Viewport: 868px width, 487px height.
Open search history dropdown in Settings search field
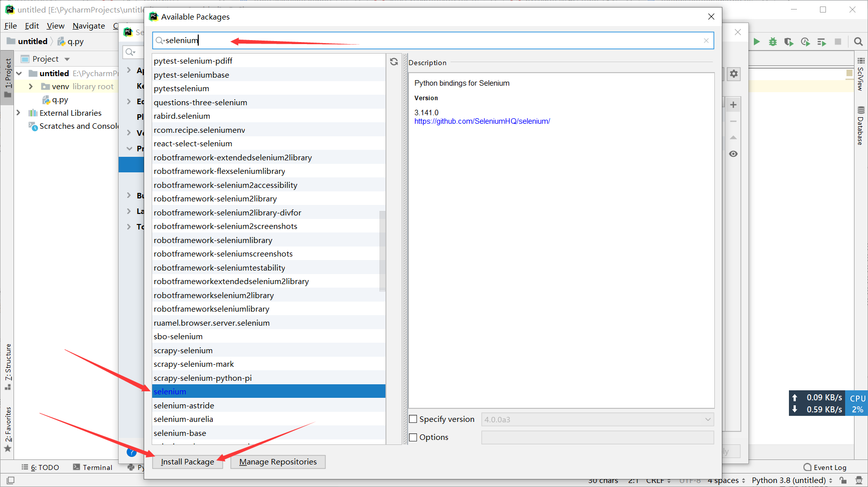(x=131, y=52)
